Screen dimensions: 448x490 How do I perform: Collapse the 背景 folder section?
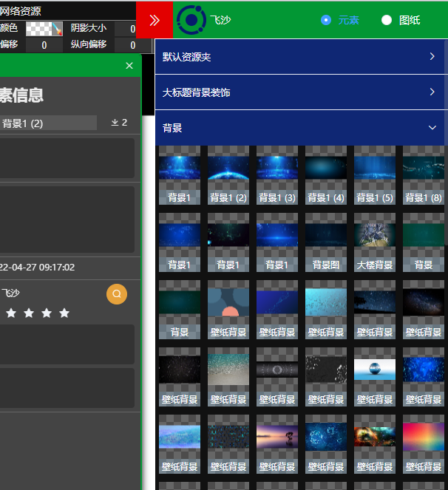coord(300,128)
